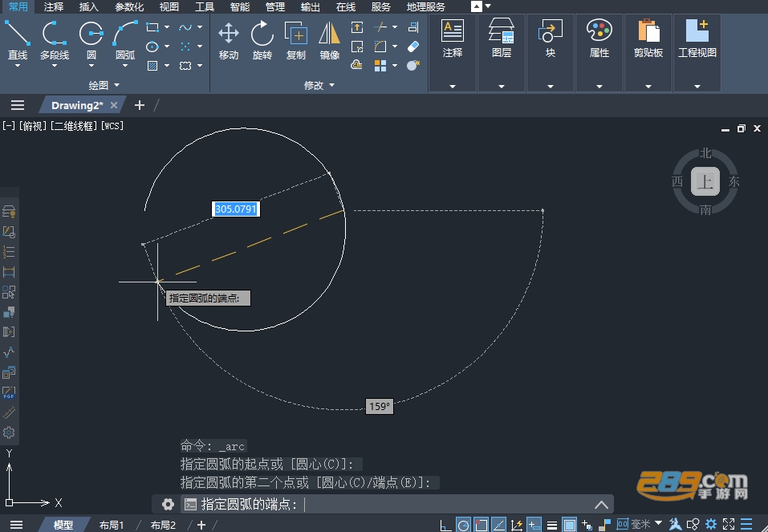Choose the 圆 circle tool
768x532 pixels.
pos(91,41)
